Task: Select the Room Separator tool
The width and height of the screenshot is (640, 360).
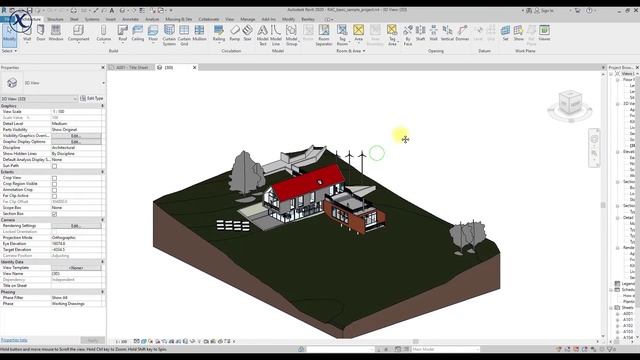Action: pos(324,35)
